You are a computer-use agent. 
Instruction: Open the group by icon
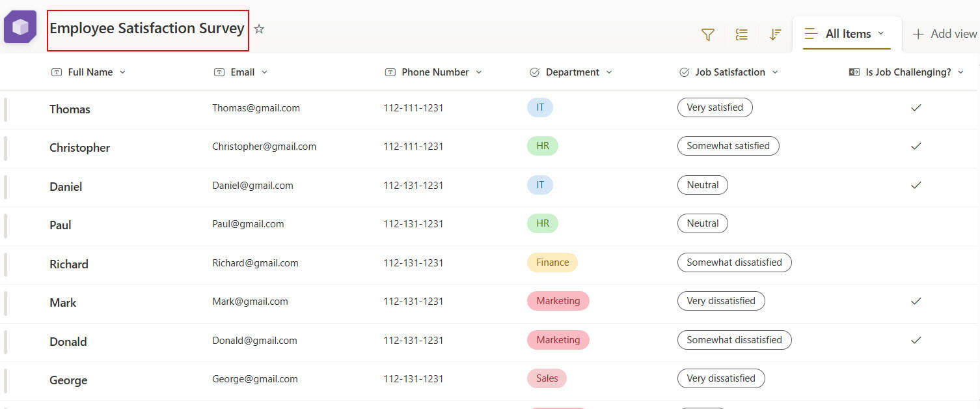click(x=742, y=35)
